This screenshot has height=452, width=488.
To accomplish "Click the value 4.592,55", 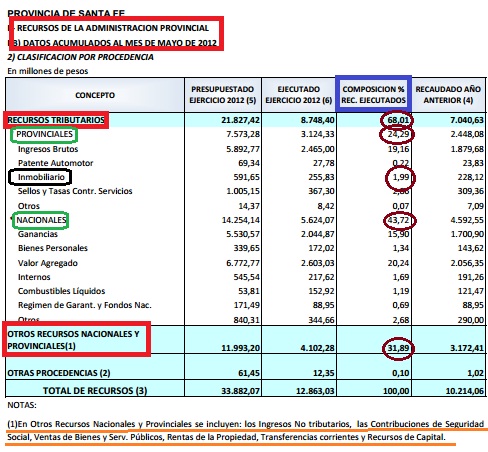I will (x=467, y=220).
